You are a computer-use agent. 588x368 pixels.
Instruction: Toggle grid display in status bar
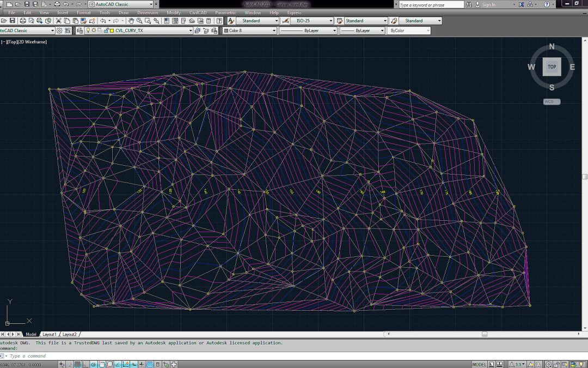[x=77, y=364]
